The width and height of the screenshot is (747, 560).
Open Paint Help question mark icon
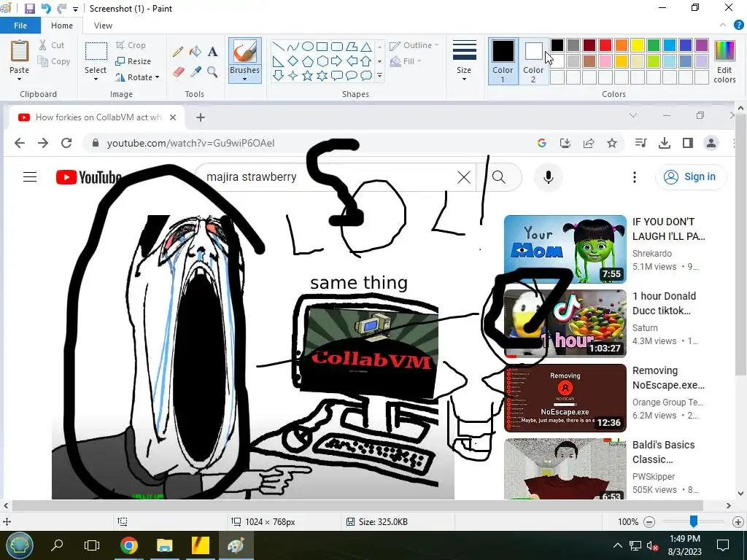point(739,26)
